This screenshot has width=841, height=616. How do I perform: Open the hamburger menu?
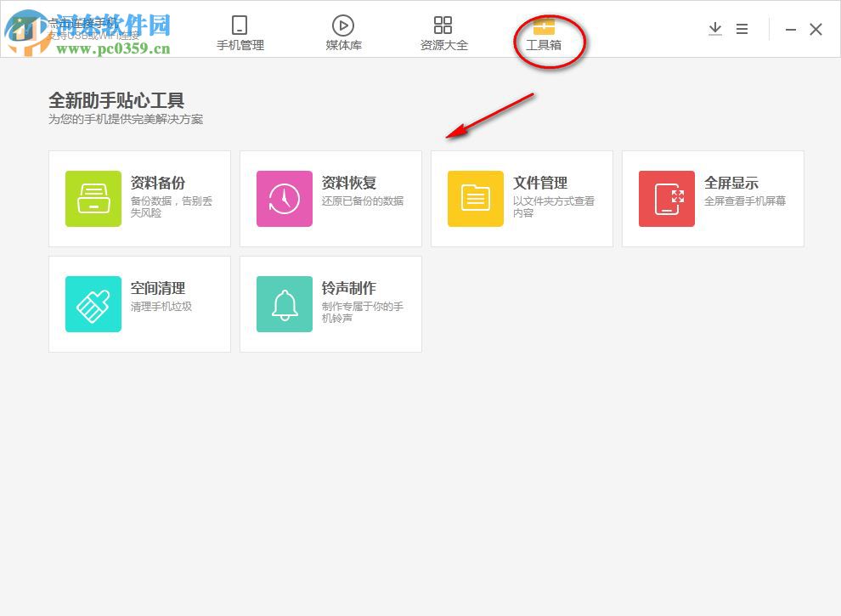pyautogui.click(x=742, y=28)
